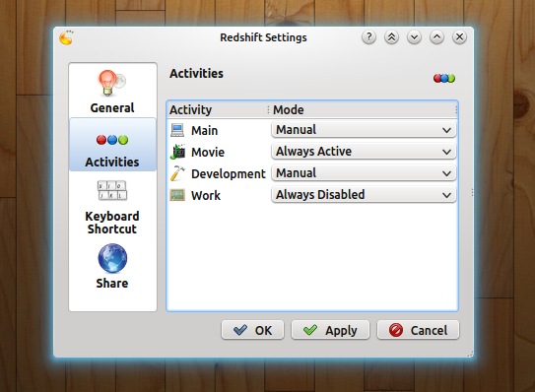Click the Work activity chalkboard icon

tap(177, 195)
